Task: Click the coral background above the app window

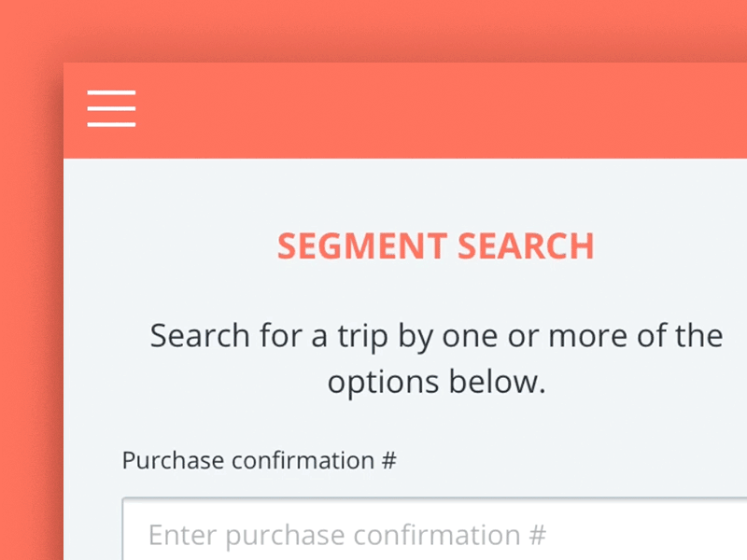Action: pyautogui.click(x=373, y=30)
